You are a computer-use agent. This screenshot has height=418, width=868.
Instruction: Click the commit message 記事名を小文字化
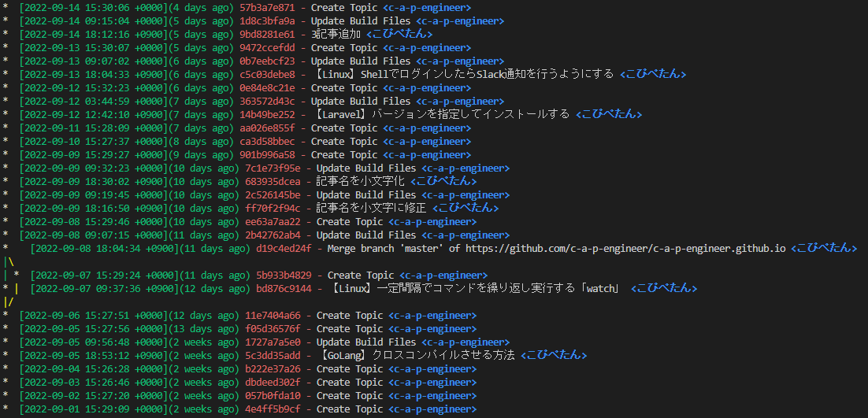[x=361, y=181]
